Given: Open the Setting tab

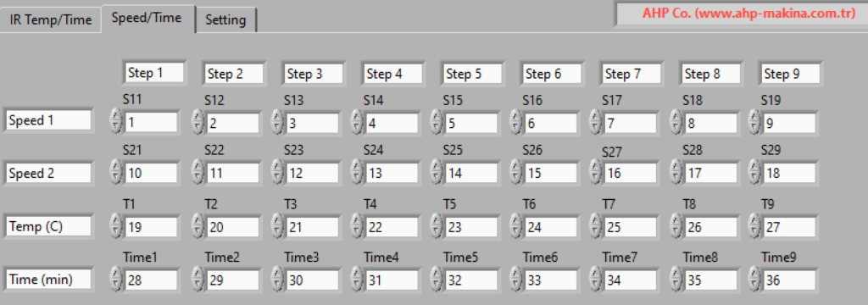Looking at the screenshot, I should point(225,20).
